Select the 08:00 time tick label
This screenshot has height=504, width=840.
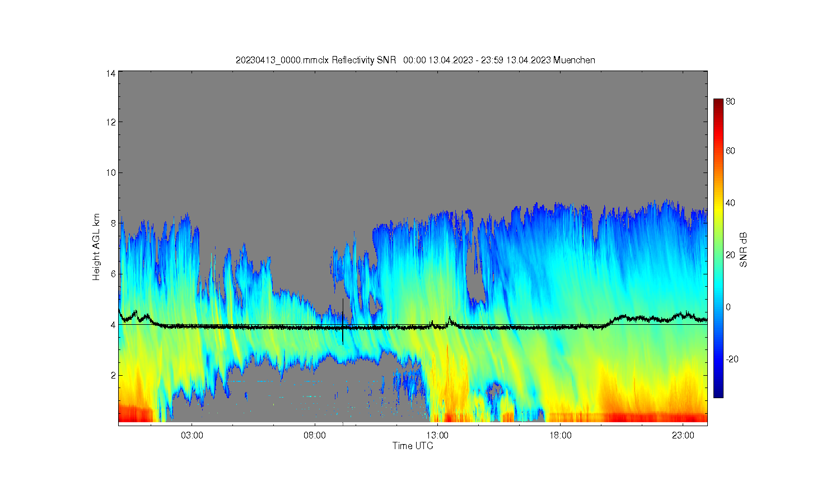315,435
